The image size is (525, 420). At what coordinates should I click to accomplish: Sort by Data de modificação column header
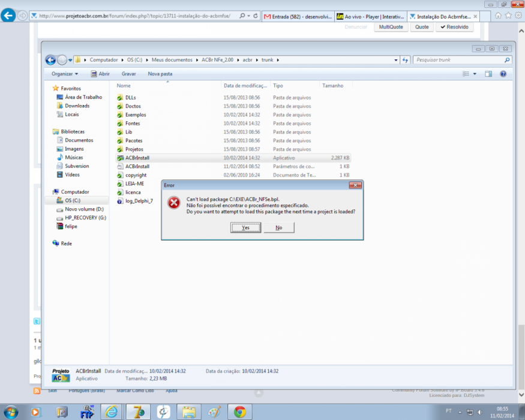coord(245,86)
